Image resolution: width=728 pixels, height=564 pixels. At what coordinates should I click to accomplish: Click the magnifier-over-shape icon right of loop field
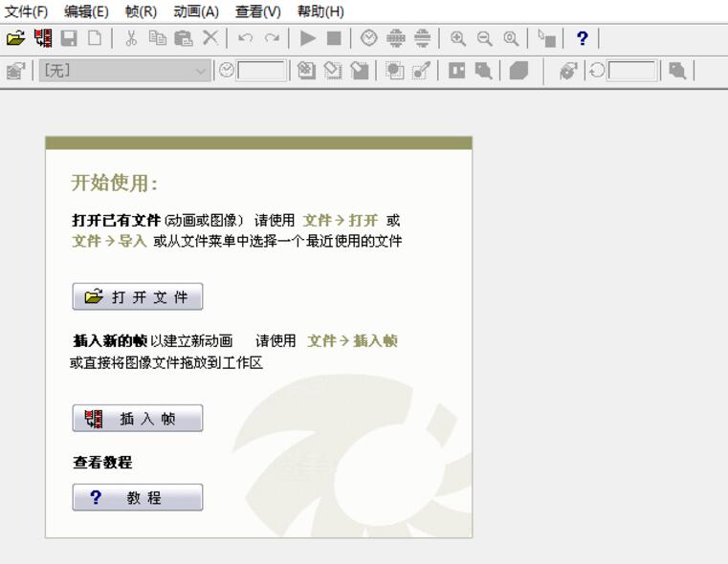pyautogui.click(x=677, y=71)
